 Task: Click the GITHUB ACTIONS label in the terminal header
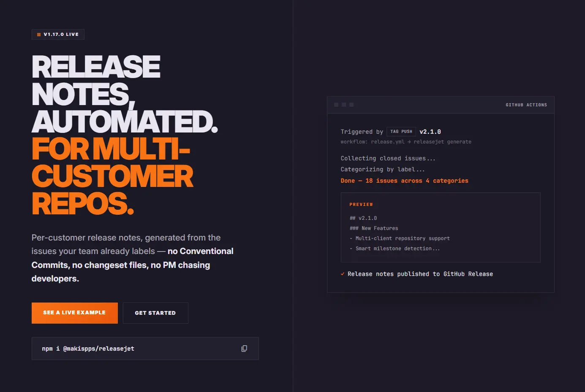click(x=526, y=105)
